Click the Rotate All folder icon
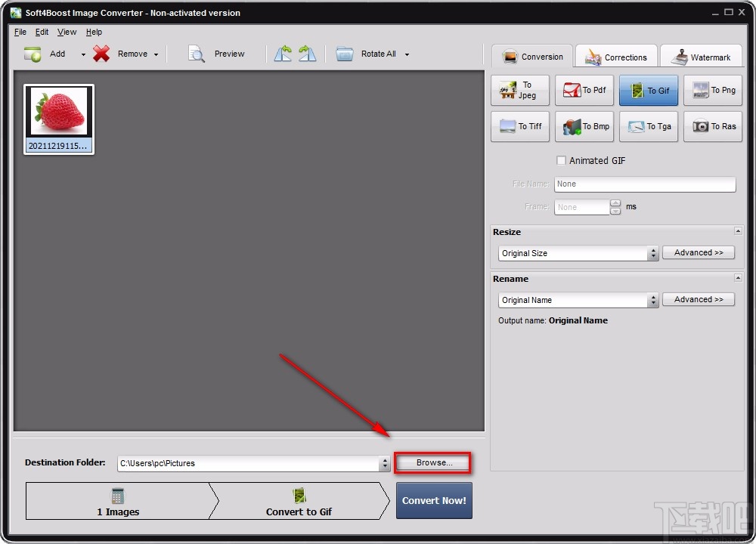The width and height of the screenshot is (756, 544). coord(345,54)
